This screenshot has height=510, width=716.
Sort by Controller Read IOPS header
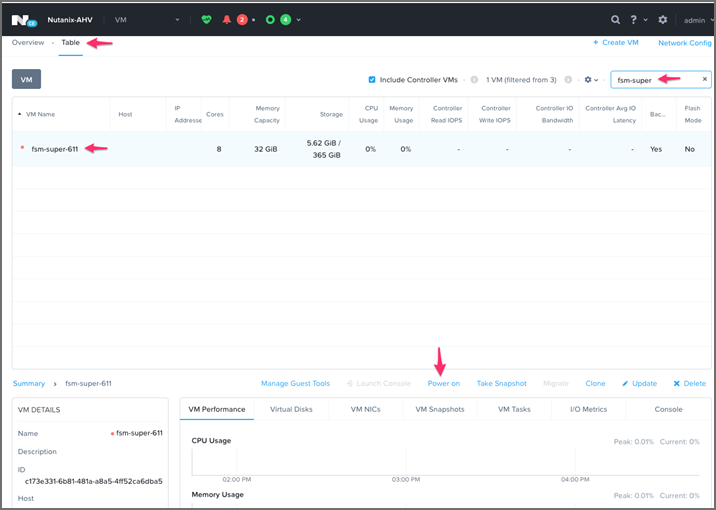tap(447, 114)
